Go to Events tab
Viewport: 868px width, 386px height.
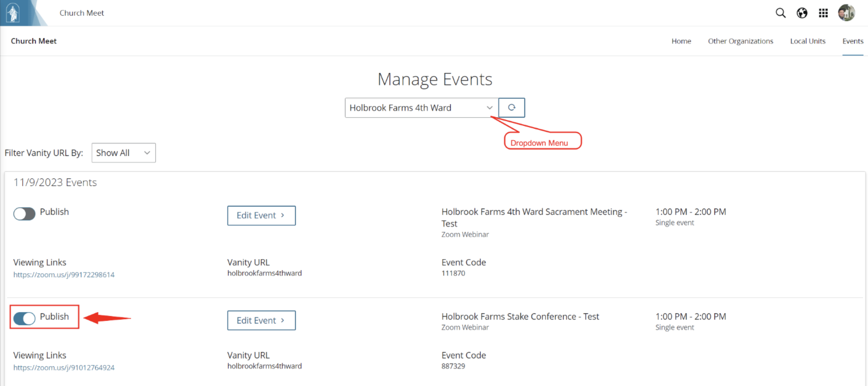click(853, 41)
